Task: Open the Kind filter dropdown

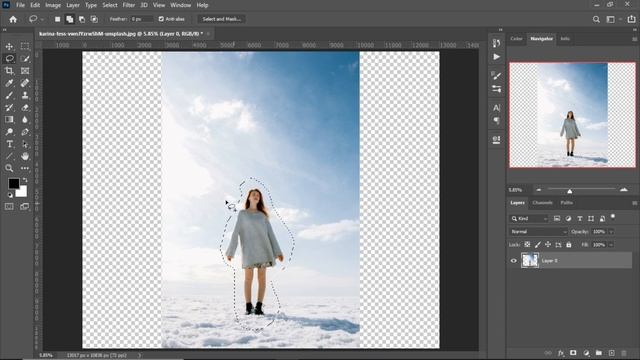Action: [x=529, y=219]
